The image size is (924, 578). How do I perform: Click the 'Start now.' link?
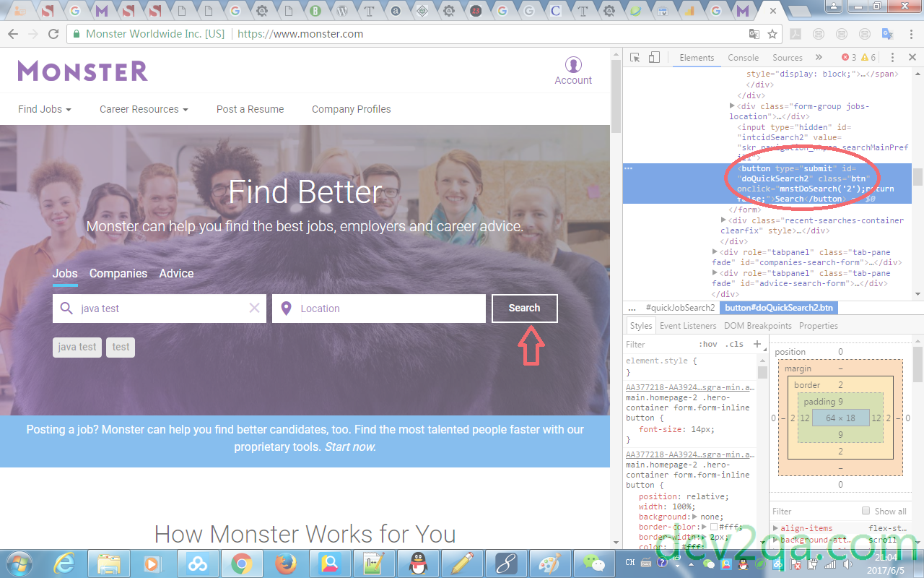coord(350,447)
